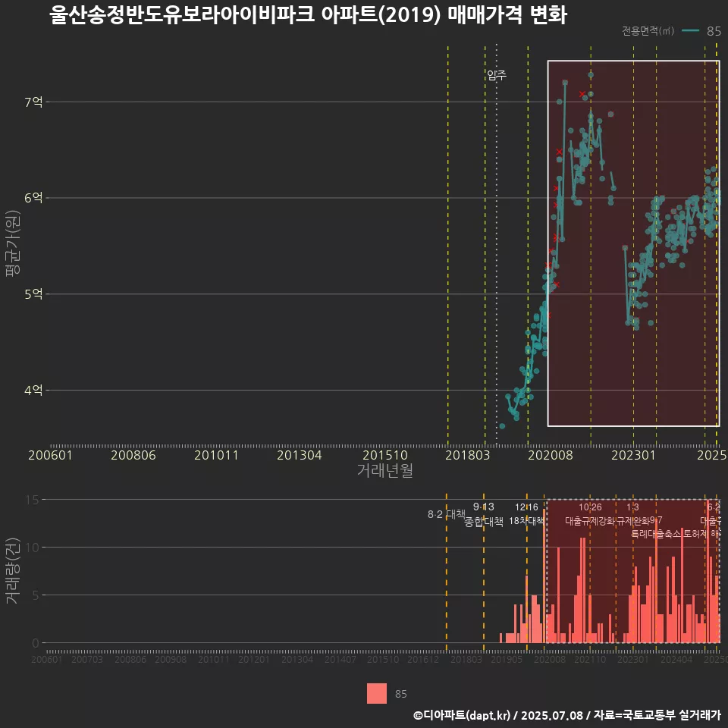Click 201304 on the price chart axis

299,455
